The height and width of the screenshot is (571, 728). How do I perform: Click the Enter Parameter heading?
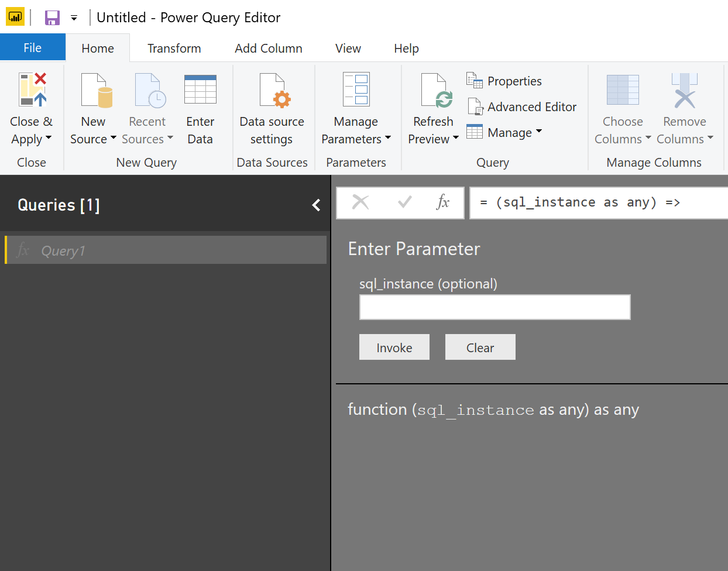pyautogui.click(x=414, y=249)
